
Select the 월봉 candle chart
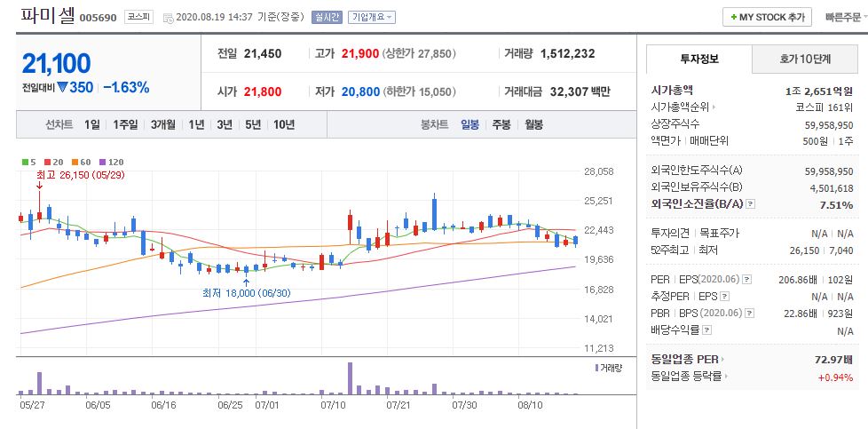(x=534, y=124)
